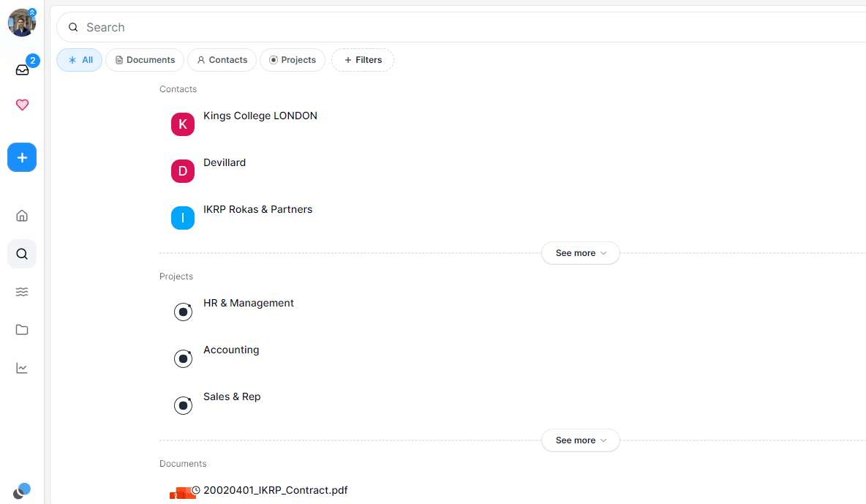Toggle the Documents filter chip
The width and height of the screenshot is (866, 504).
point(145,60)
